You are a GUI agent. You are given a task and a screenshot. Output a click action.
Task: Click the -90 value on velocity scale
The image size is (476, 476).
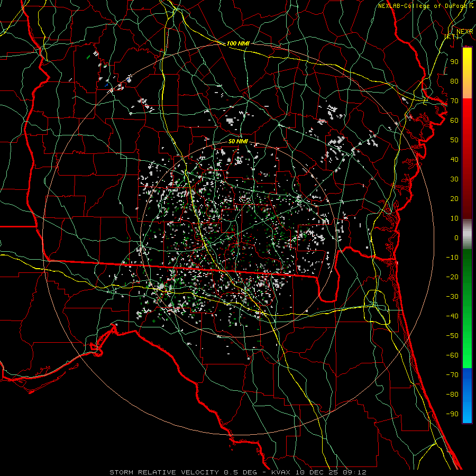tap(452, 414)
